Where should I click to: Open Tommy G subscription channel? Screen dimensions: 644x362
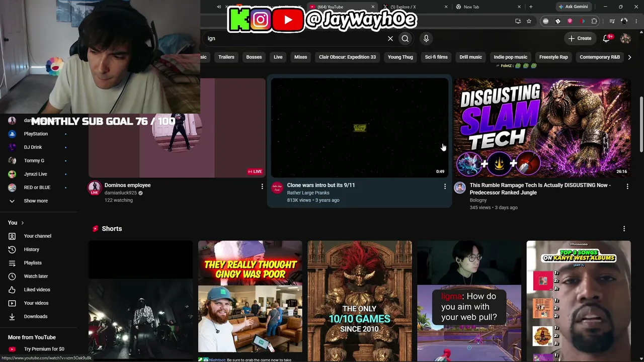tap(34, 161)
